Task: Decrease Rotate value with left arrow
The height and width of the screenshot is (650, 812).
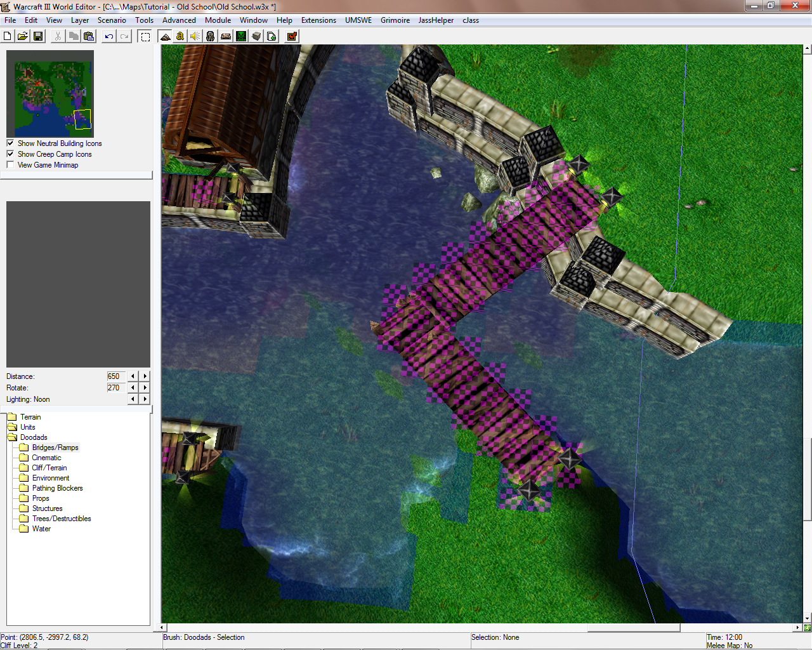Action: click(133, 388)
